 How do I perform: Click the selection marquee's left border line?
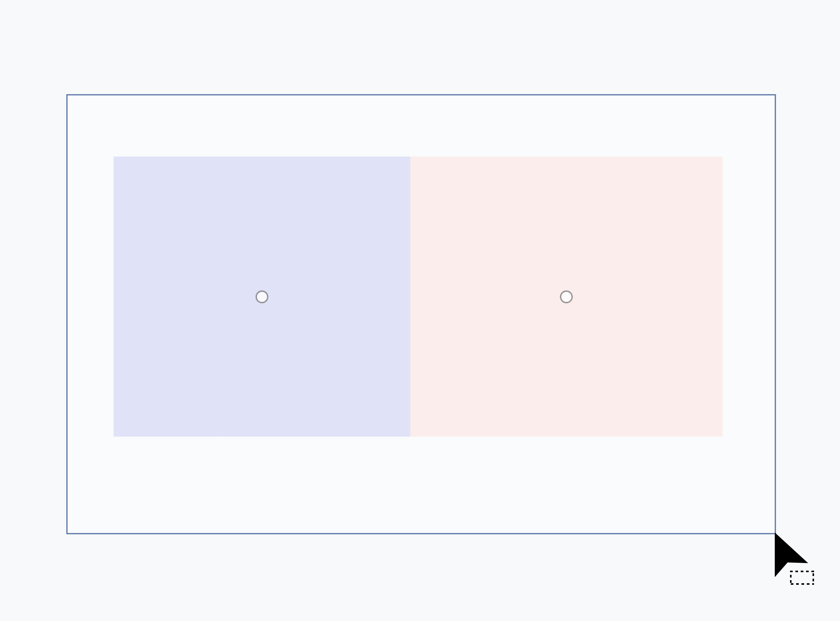pyautogui.click(x=67, y=314)
